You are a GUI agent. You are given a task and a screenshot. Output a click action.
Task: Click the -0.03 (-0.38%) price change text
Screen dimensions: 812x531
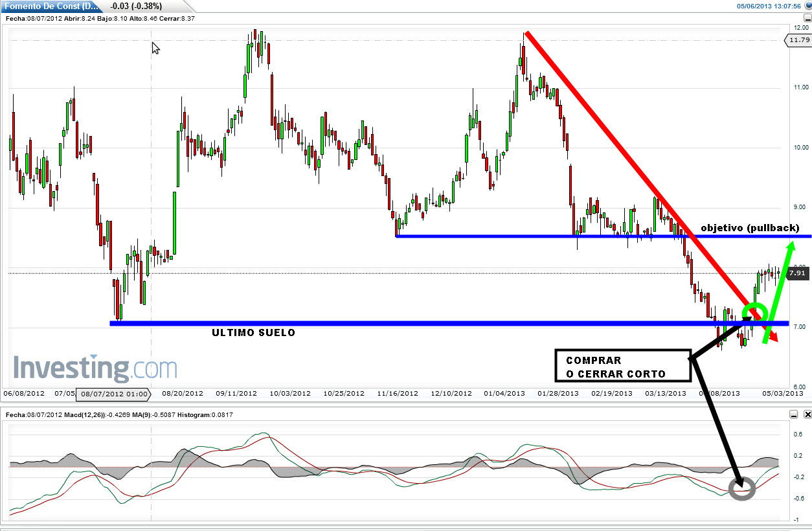[136, 6]
